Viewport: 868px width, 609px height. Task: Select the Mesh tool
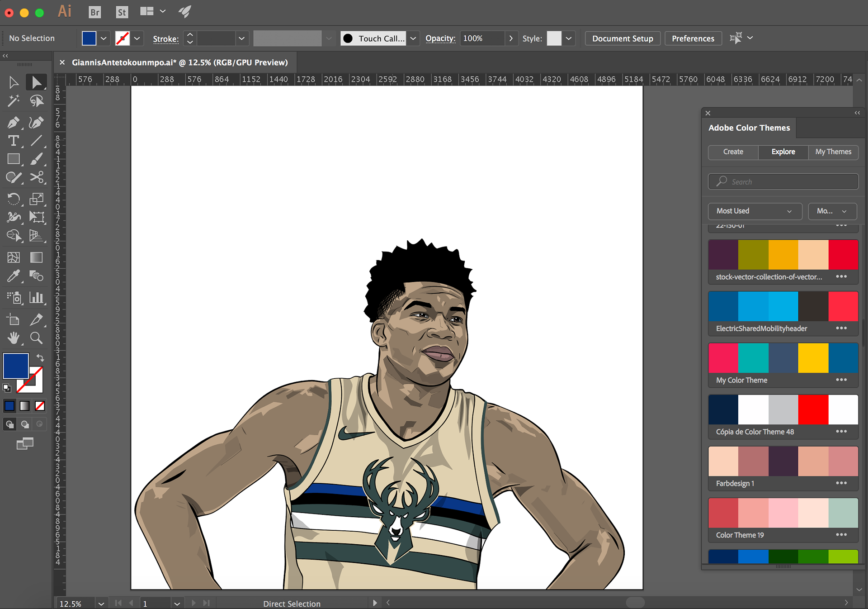(x=14, y=257)
